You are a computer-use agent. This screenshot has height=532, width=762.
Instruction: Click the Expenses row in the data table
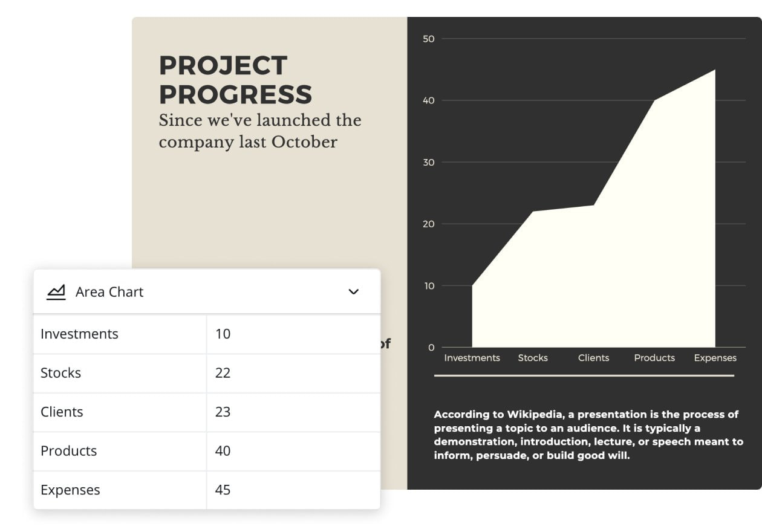[70, 490]
